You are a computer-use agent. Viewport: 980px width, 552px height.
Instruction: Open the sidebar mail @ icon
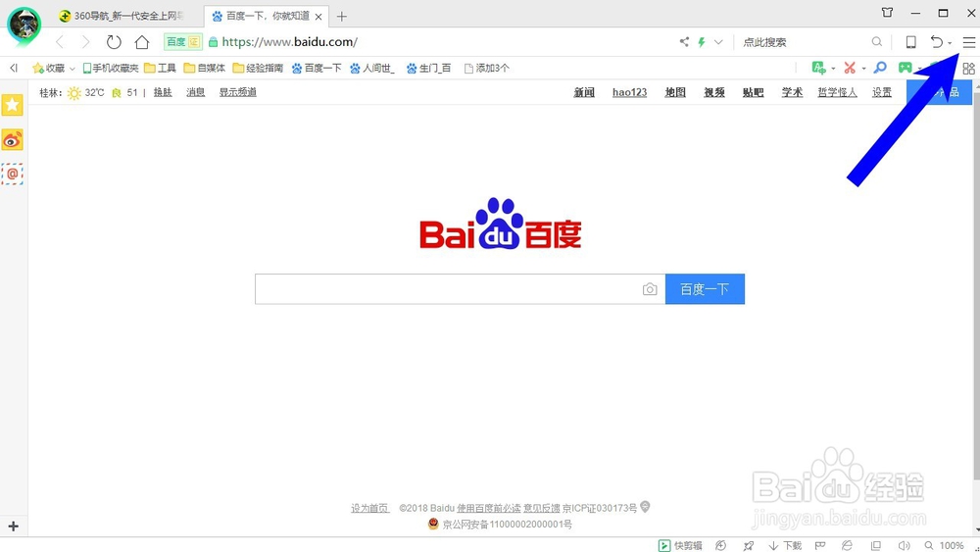click(x=12, y=174)
